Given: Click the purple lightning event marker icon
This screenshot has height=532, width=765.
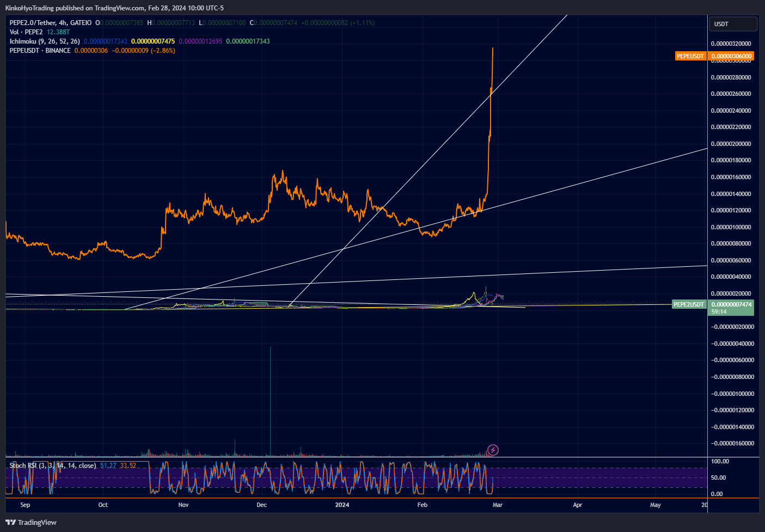Looking at the screenshot, I should click(493, 450).
